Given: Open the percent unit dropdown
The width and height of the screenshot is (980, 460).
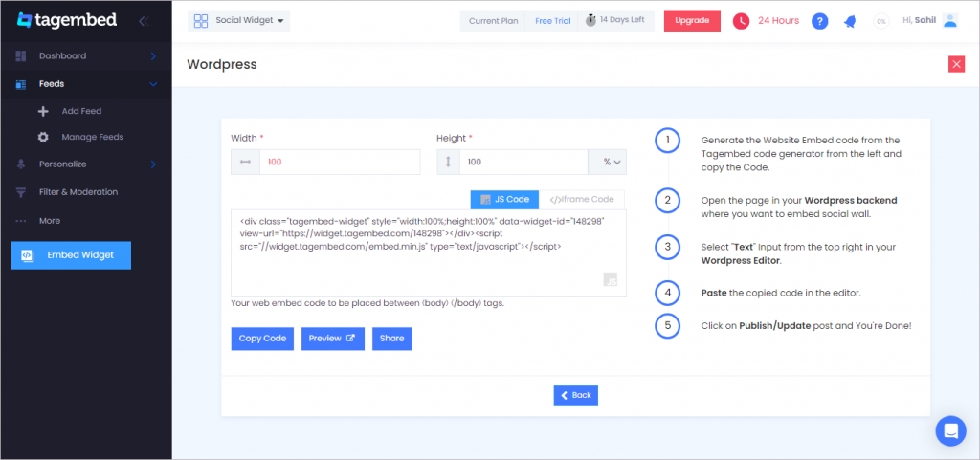Looking at the screenshot, I should (607, 162).
